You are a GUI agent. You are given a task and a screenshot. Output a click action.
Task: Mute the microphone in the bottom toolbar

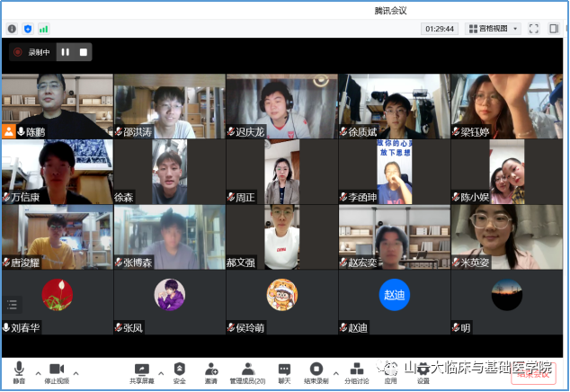[x=18, y=372]
